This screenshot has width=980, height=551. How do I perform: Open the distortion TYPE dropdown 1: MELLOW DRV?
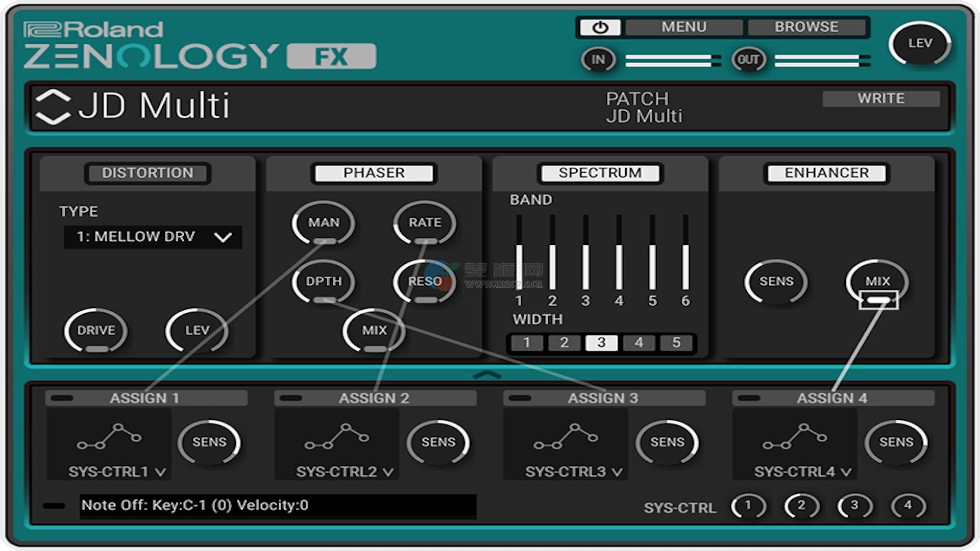point(153,237)
